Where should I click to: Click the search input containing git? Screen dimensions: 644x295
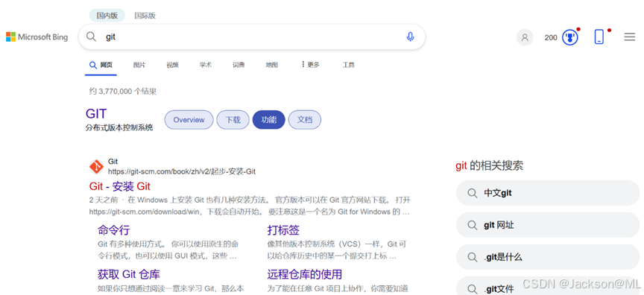[x=252, y=37]
